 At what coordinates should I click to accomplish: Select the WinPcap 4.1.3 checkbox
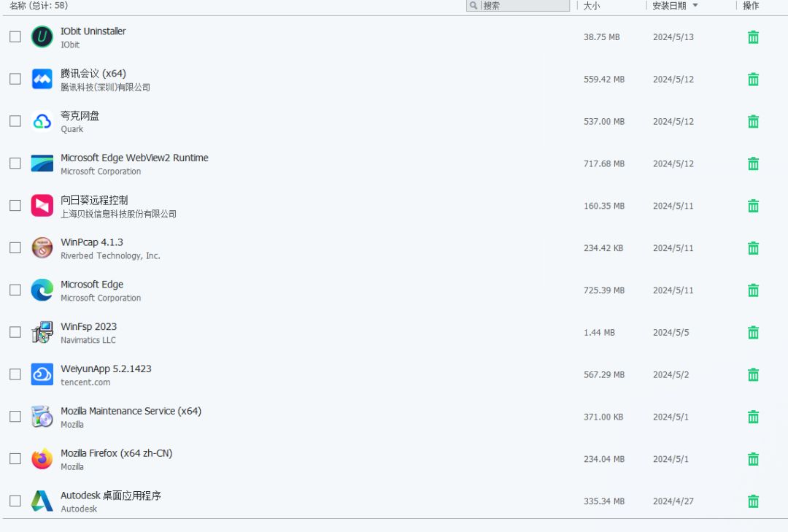pyautogui.click(x=15, y=248)
